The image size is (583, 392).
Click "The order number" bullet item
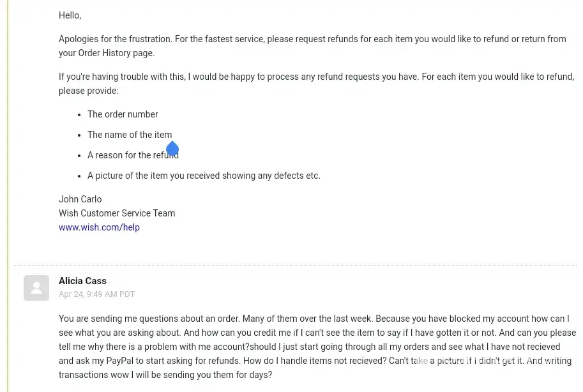(123, 114)
